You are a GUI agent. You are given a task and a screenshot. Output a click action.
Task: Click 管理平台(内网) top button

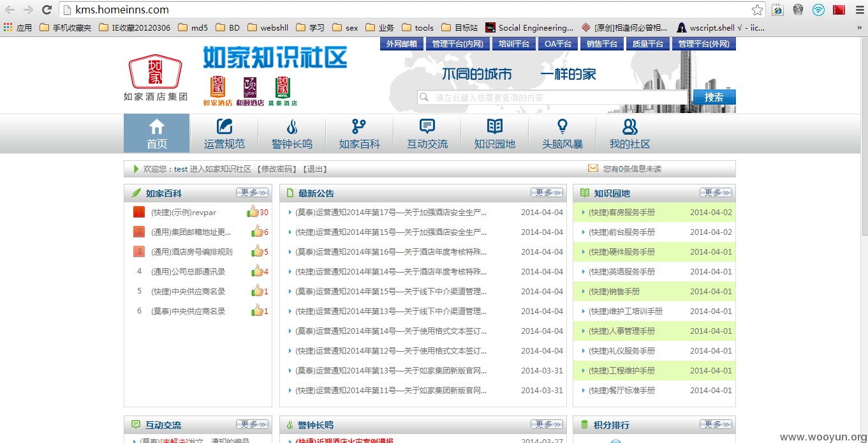[457, 43]
